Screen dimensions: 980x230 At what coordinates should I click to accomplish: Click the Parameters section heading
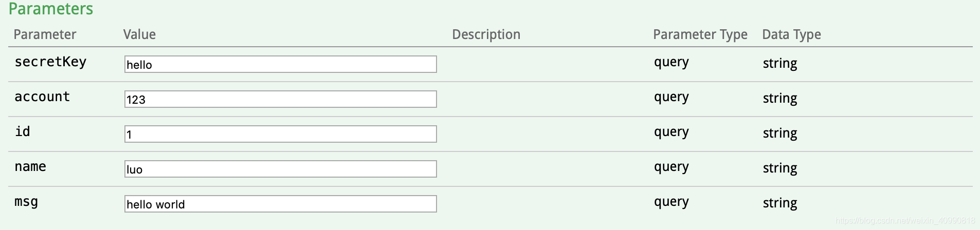[51, 9]
